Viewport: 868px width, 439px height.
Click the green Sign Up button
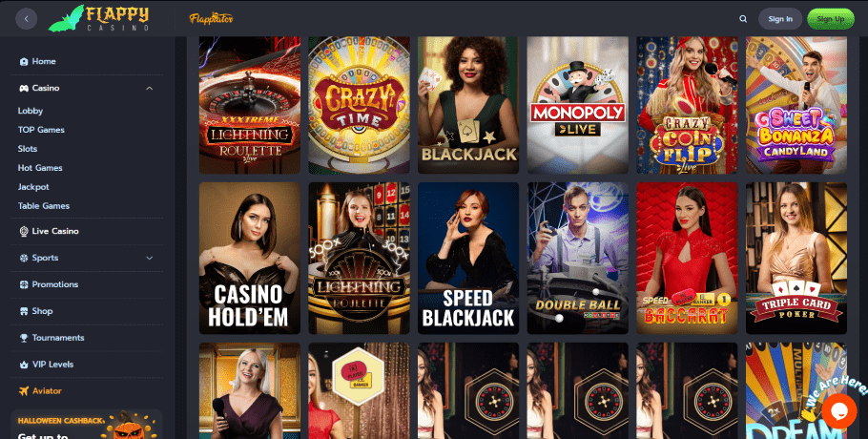click(x=831, y=19)
